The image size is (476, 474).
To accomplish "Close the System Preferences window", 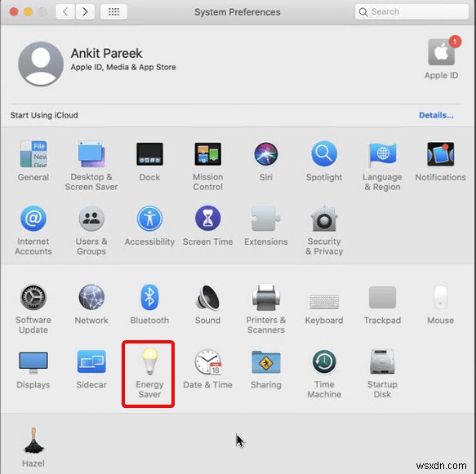I will (x=14, y=11).
